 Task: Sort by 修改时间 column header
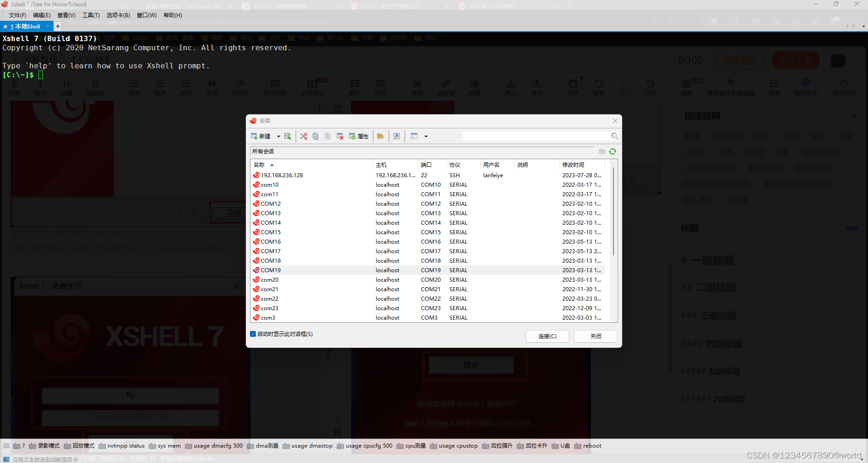(x=581, y=165)
